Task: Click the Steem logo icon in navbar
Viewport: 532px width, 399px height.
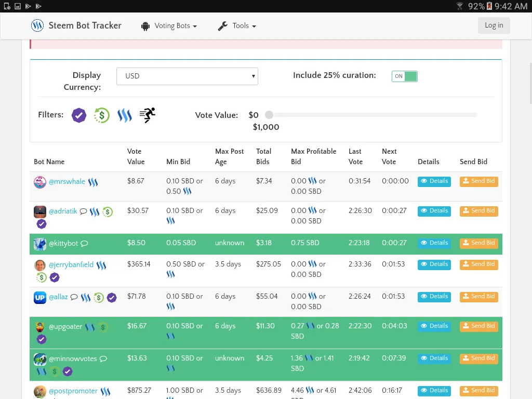Action: 37,25
